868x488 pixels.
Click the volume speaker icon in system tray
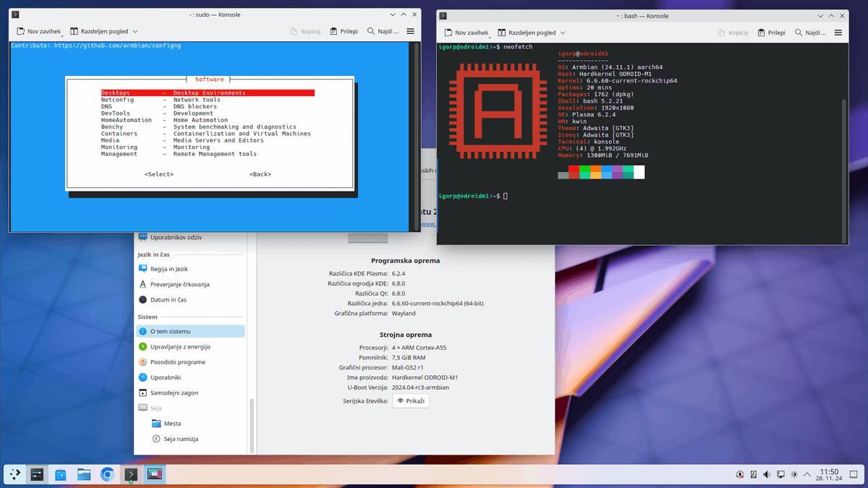[x=767, y=474]
